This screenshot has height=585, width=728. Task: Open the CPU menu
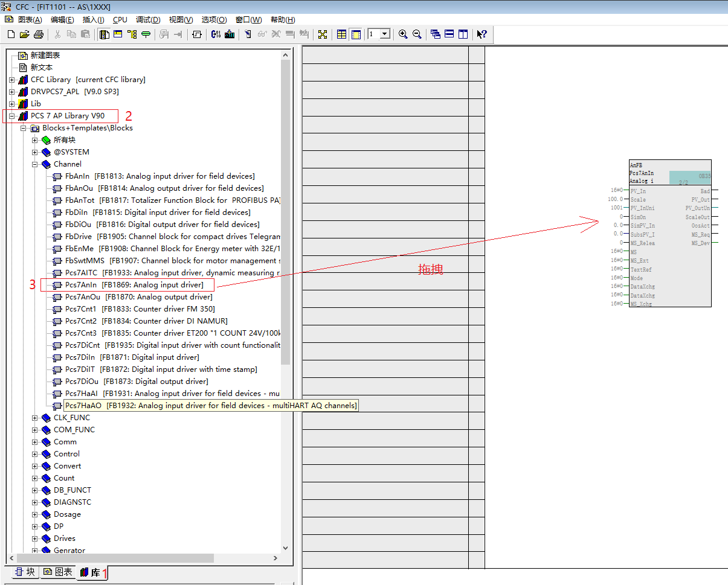coord(120,20)
